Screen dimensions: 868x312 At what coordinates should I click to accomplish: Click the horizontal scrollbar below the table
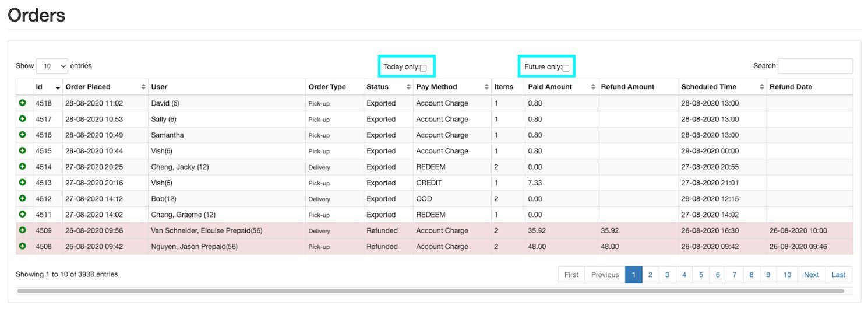[430, 290]
